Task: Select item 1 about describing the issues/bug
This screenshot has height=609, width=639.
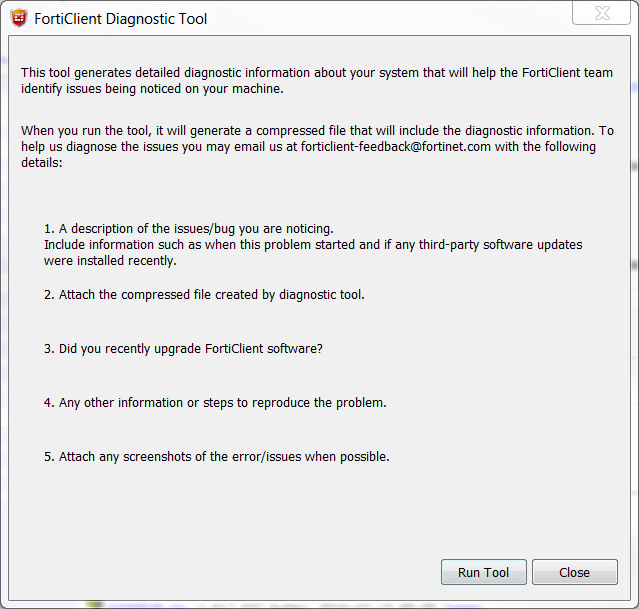Action: pos(189,228)
